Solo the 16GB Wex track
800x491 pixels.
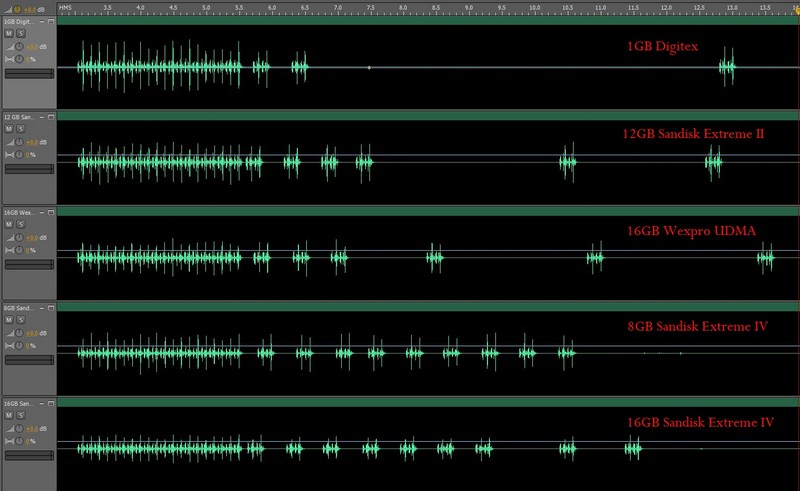click(x=20, y=224)
